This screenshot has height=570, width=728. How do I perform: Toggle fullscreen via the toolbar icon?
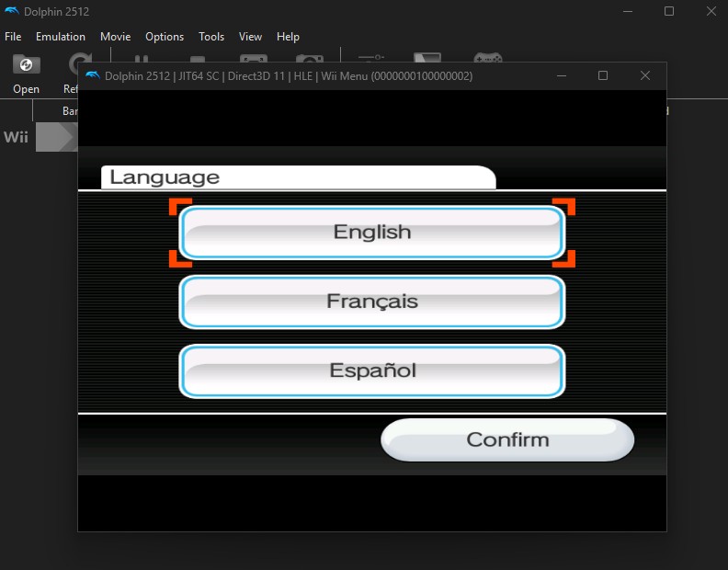[x=253, y=56]
